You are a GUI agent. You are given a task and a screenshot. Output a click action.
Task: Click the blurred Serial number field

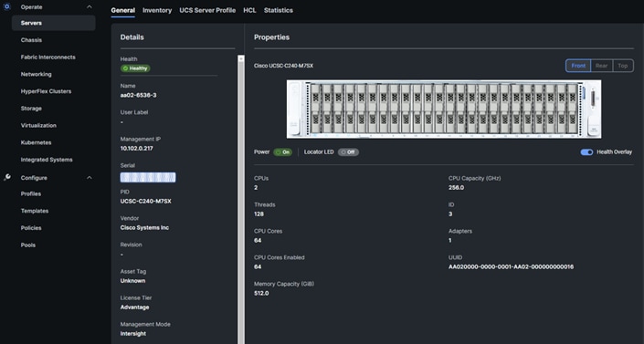click(148, 177)
